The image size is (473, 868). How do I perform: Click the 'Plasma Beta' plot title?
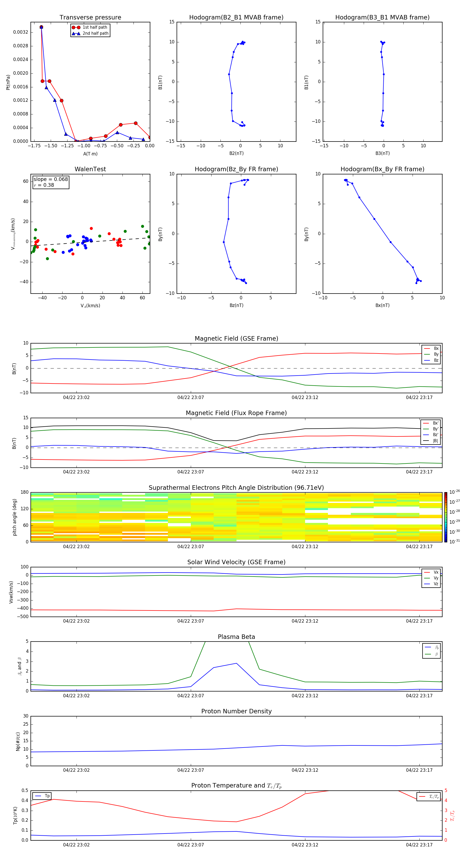coord(236,637)
